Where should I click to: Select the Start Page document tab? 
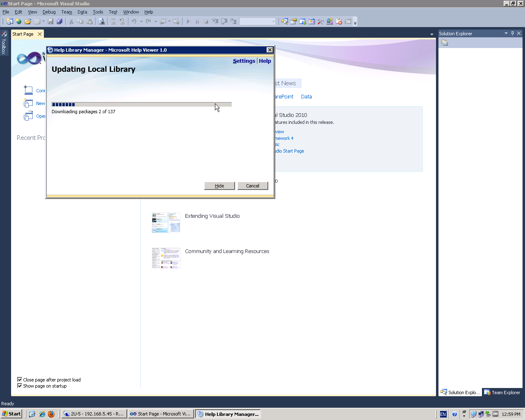click(x=23, y=34)
